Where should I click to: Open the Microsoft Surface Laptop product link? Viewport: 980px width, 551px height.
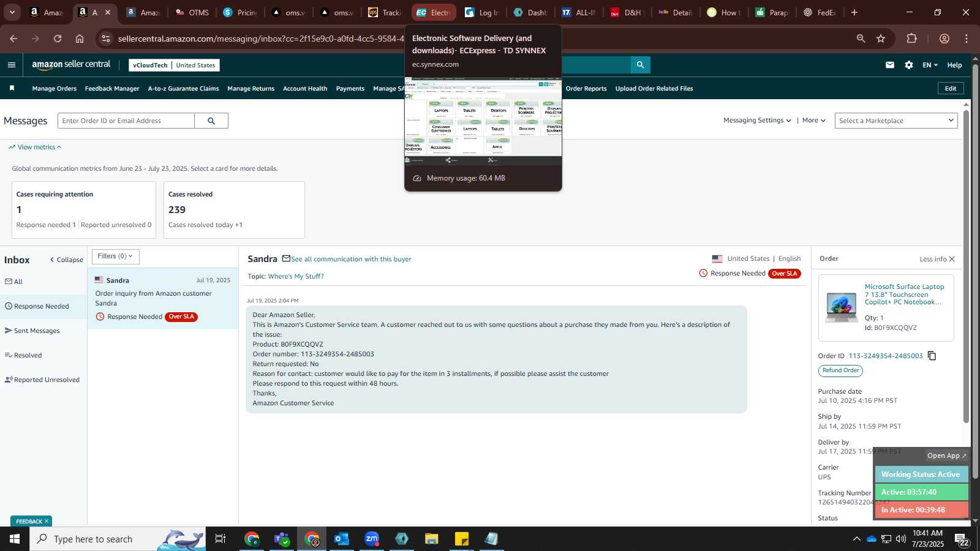[904, 294]
